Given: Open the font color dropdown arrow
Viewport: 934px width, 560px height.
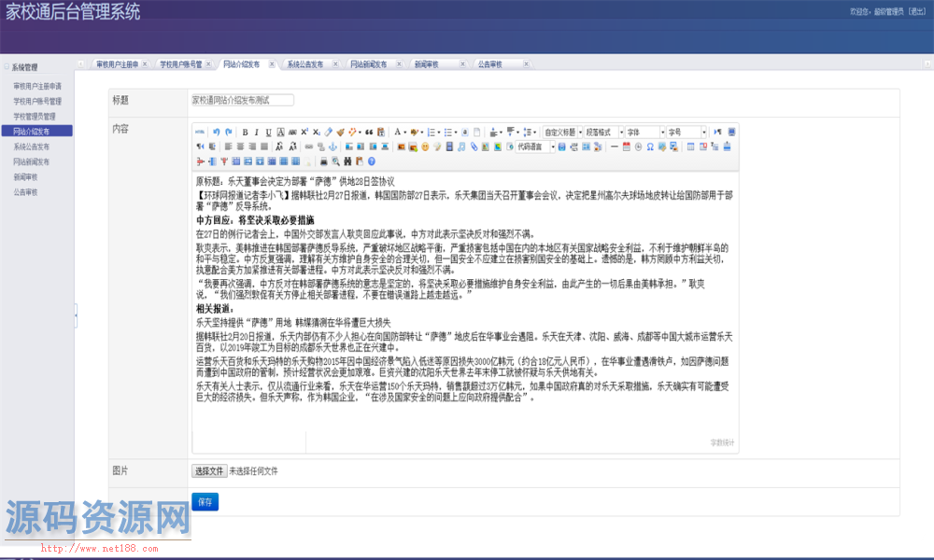Looking at the screenshot, I should click(x=405, y=133).
